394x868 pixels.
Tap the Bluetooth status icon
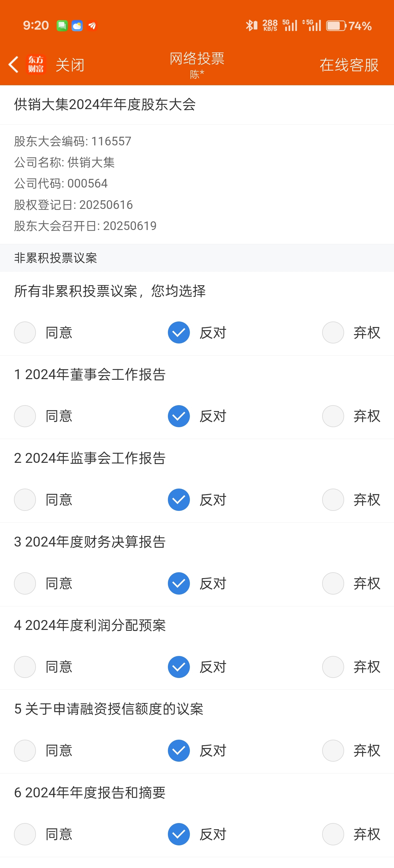pyautogui.click(x=251, y=26)
